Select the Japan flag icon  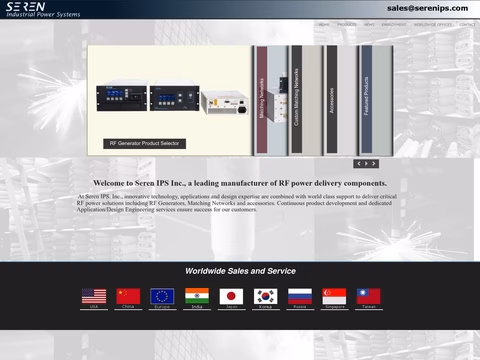pos(231,296)
